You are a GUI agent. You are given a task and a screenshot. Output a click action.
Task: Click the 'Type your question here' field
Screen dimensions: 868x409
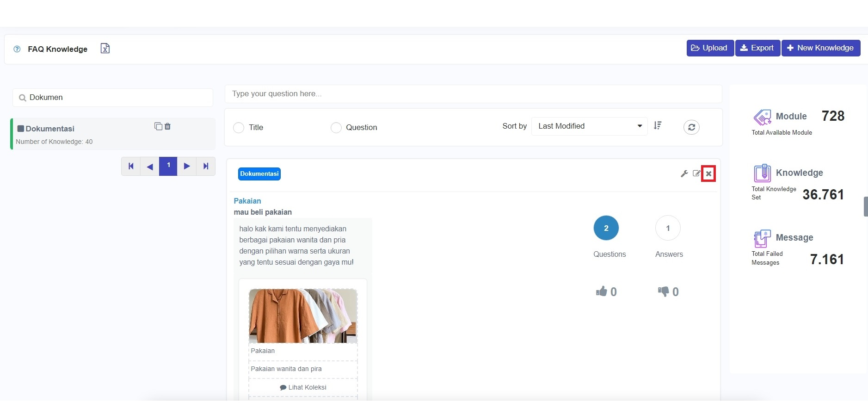point(473,94)
